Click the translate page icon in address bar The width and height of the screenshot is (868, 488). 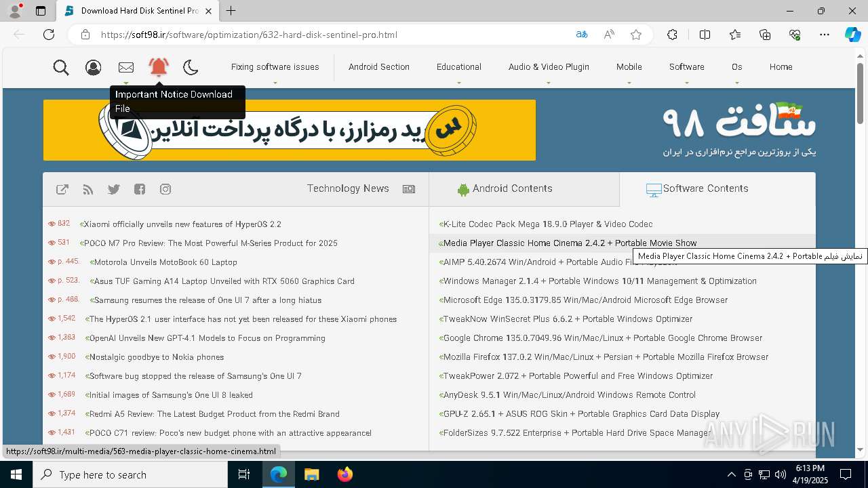pyautogui.click(x=582, y=35)
